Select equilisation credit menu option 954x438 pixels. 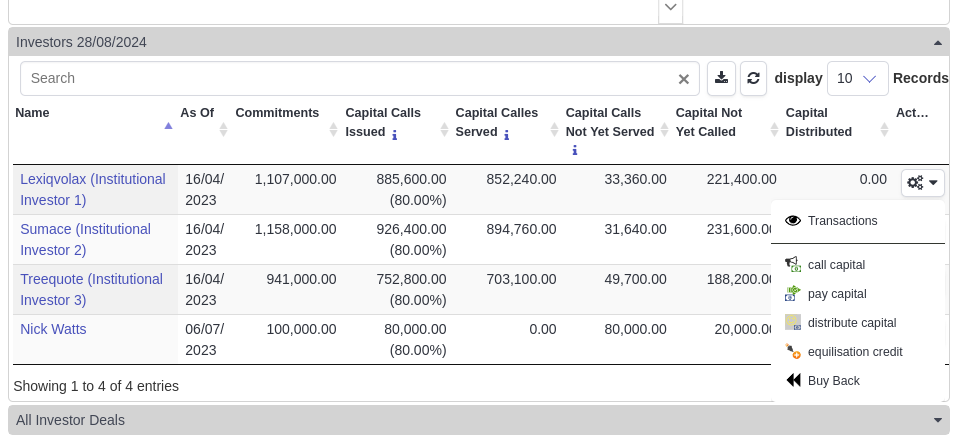click(854, 352)
